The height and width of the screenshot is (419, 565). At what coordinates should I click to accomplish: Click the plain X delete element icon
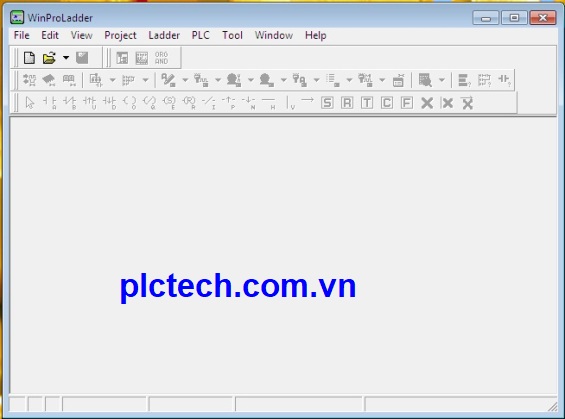click(x=427, y=103)
